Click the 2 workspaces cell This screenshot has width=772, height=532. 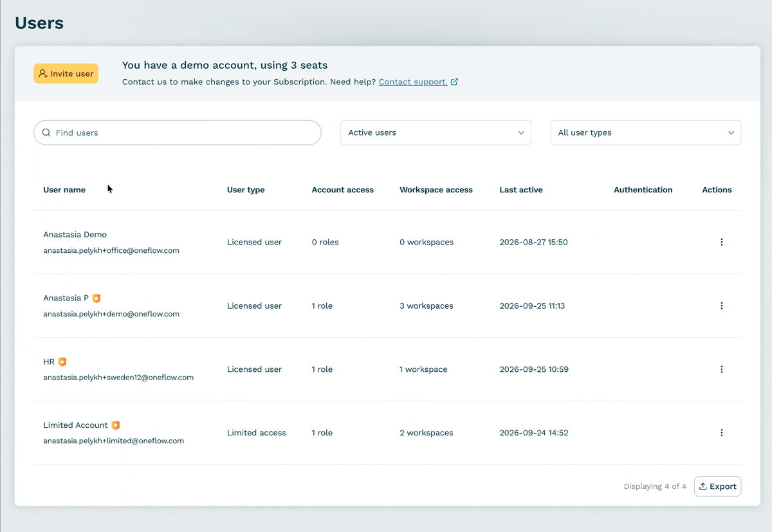[x=427, y=433]
